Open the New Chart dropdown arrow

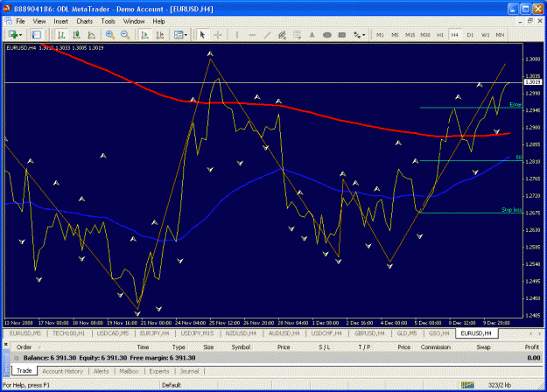[x=21, y=35]
